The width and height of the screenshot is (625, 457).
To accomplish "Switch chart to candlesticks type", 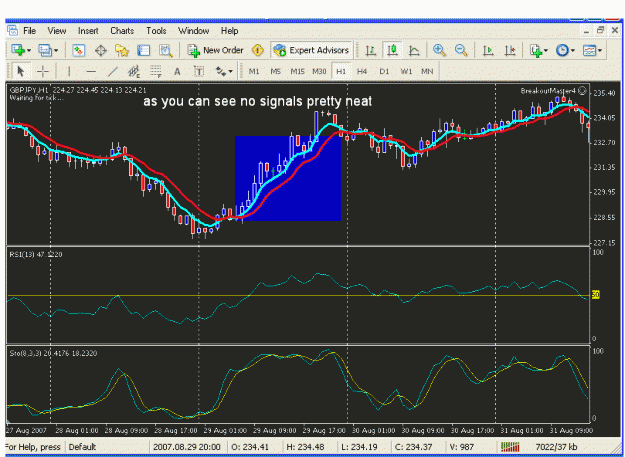I will click(x=393, y=50).
